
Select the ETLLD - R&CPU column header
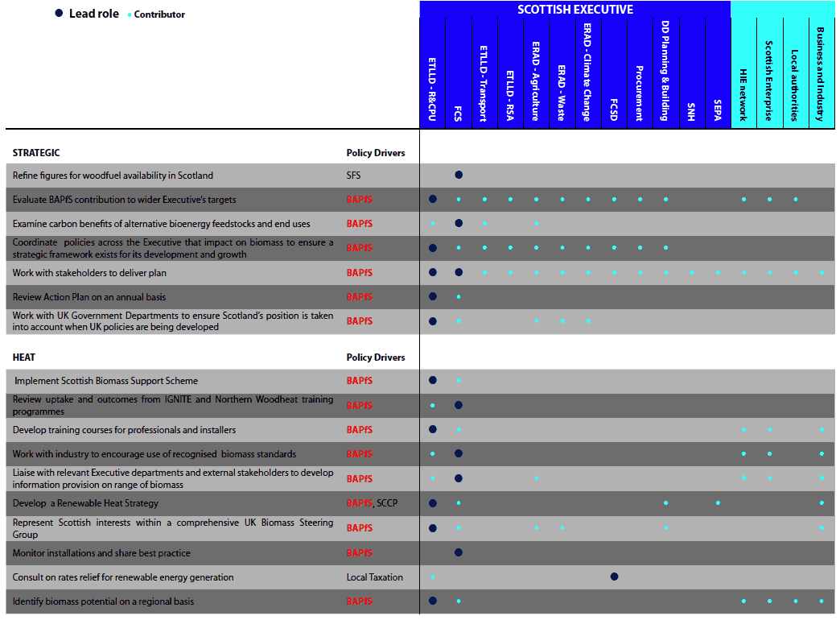pyautogui.click(x=432, y=89)
